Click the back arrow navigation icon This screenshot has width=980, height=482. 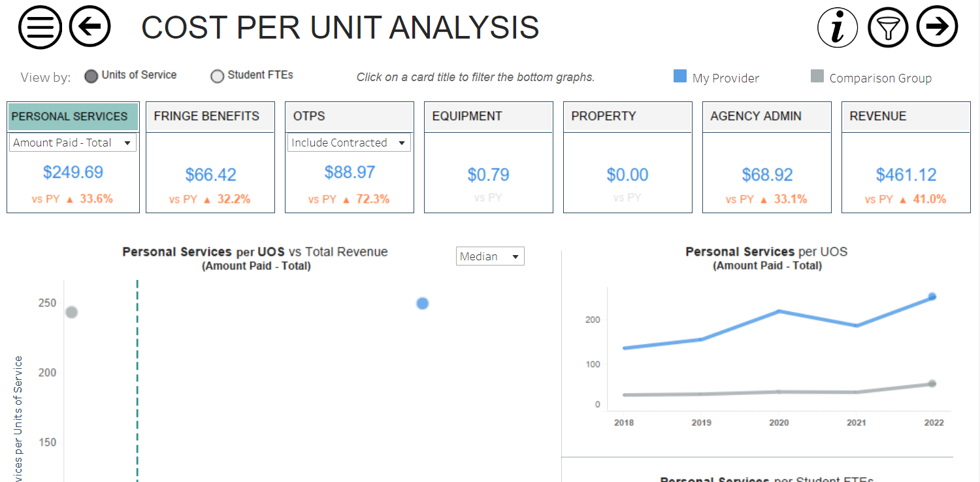90,27
